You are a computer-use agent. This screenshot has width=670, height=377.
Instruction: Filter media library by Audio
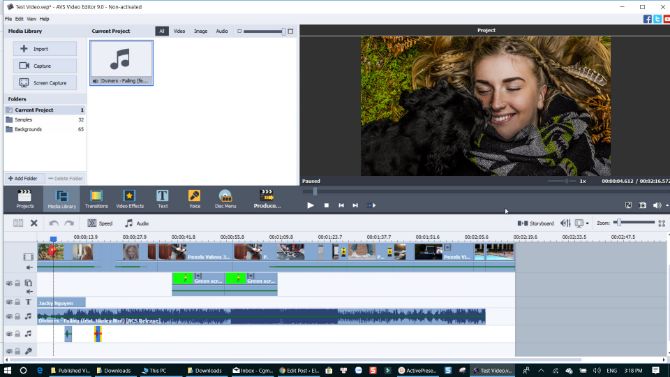pyautogui.click(x=222, y=31)
